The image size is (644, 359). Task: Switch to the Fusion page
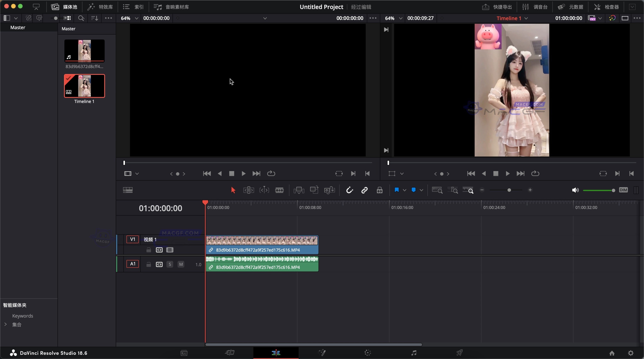click(x=322, y=353)
